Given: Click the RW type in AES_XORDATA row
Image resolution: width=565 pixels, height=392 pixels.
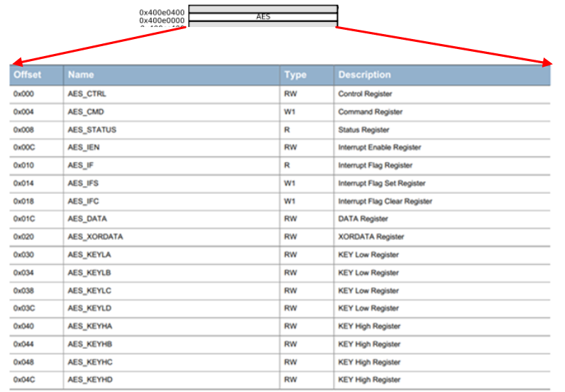Looking at the screenshot, I should pyautogui.click(x=290, y=237).
